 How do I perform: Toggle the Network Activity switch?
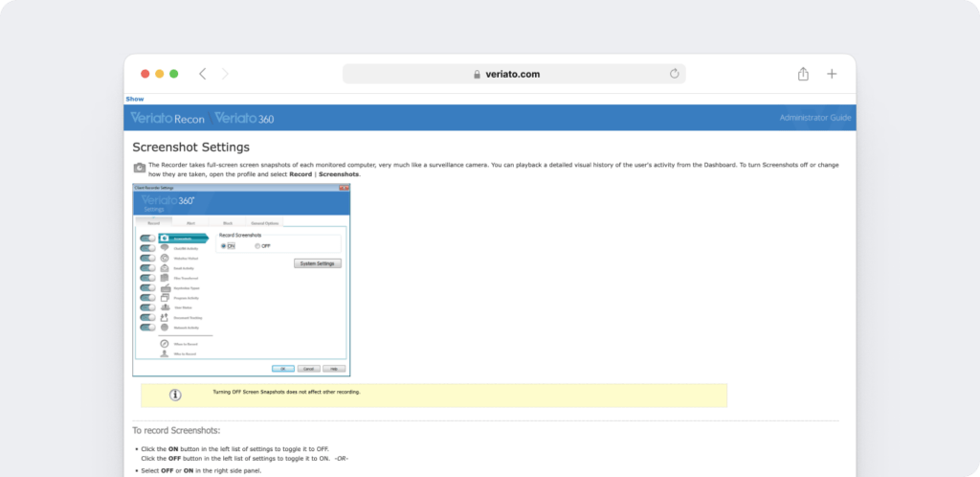point(147,328)
